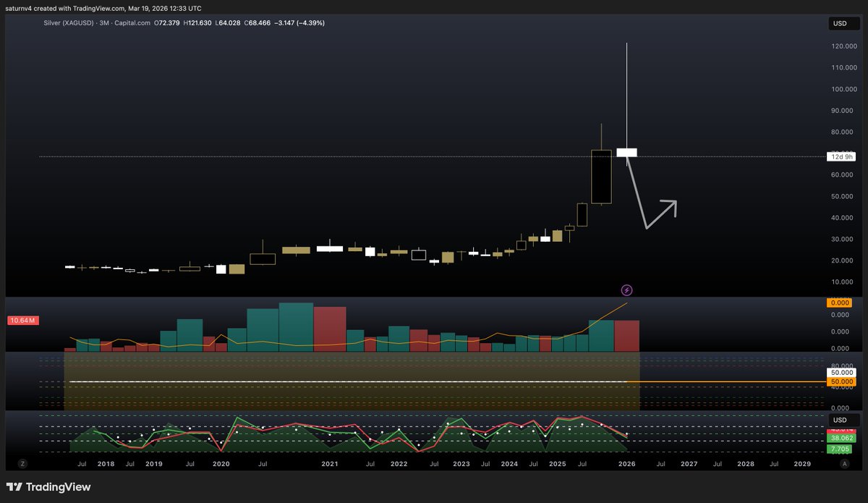Screen dimensions: 868x503
Task: Click the 12d 9h countdown label on the price axis
Action: 840,157
